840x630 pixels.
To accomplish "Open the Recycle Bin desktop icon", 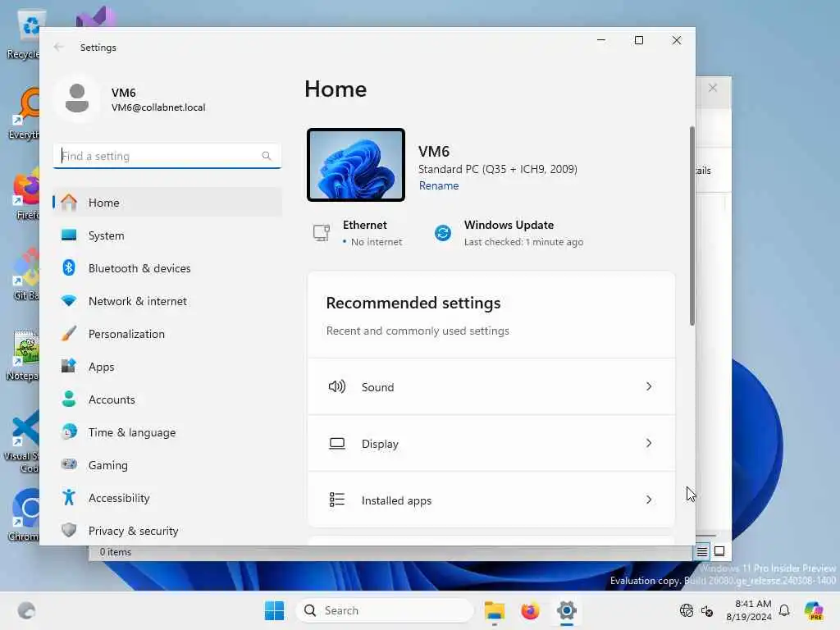I will (x=24, y=34).
